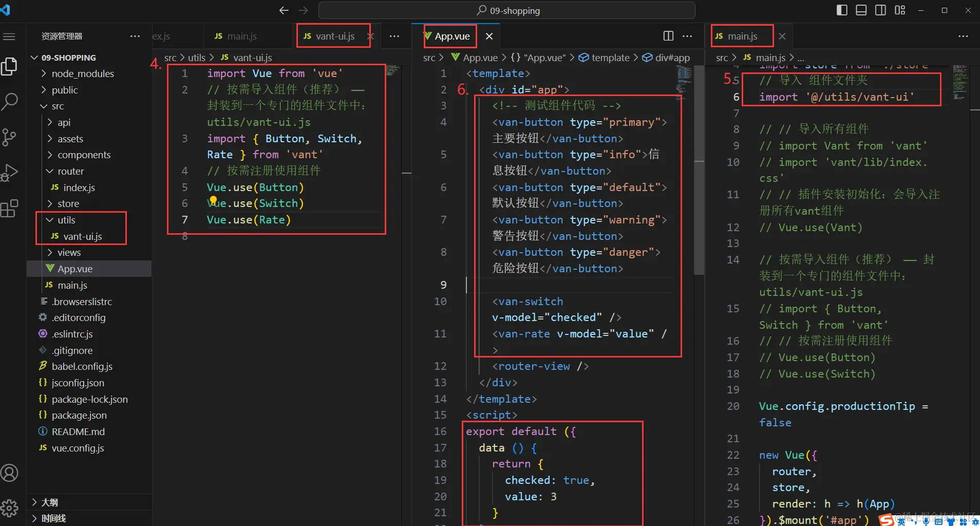
Task: Open README.md file
Action: click(89, 431)
